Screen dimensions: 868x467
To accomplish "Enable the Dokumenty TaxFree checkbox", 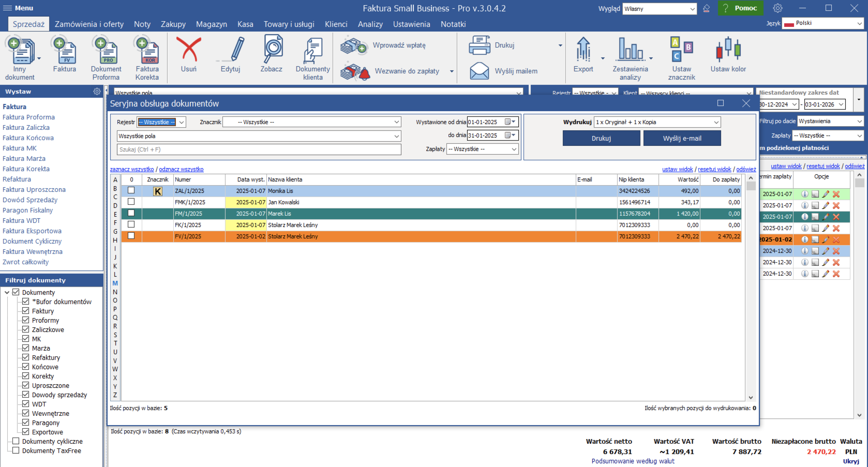I will (x=15, y=450).
